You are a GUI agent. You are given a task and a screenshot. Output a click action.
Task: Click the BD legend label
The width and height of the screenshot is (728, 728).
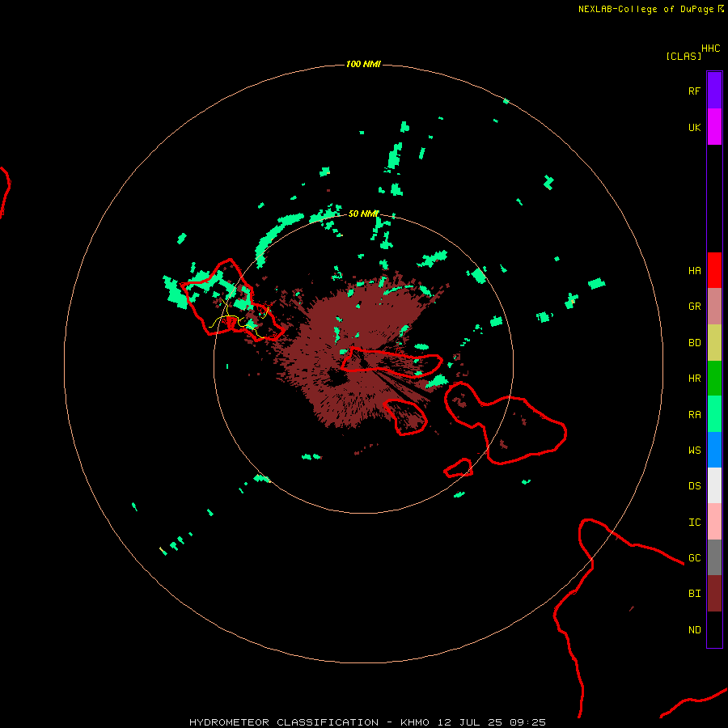(694, 343)
